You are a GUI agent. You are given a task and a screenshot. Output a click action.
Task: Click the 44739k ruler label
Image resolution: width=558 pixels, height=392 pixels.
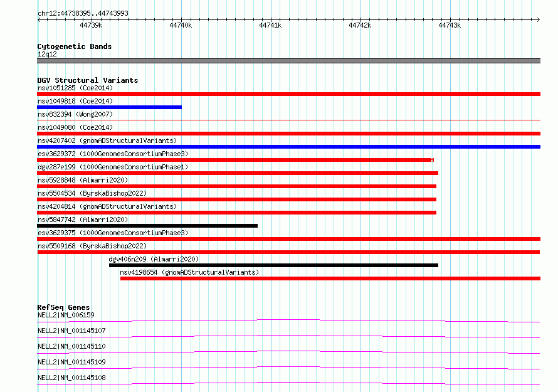pos(91,25)
